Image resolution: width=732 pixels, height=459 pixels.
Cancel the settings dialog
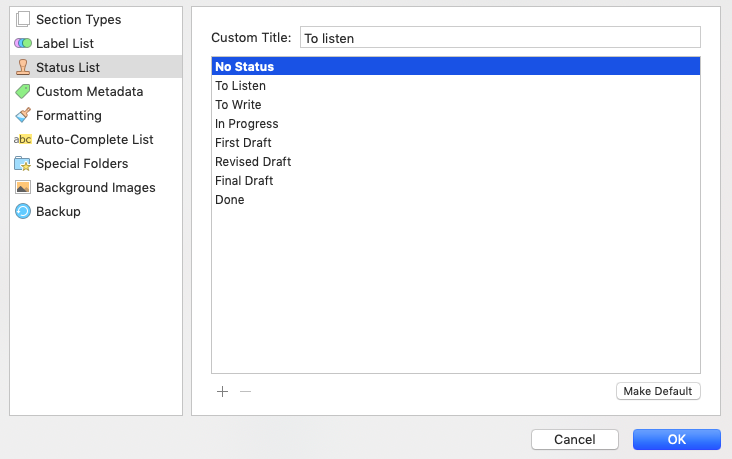point(575,439)
